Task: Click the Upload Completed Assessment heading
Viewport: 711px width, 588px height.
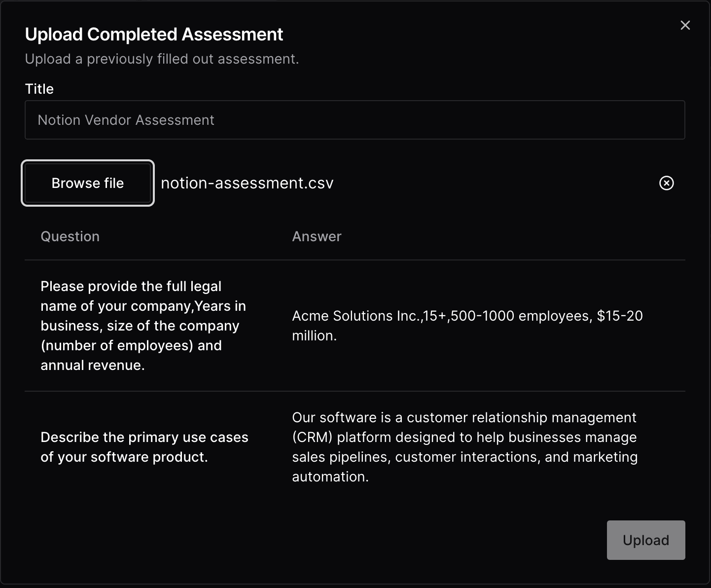Action: tap(154, 35)
